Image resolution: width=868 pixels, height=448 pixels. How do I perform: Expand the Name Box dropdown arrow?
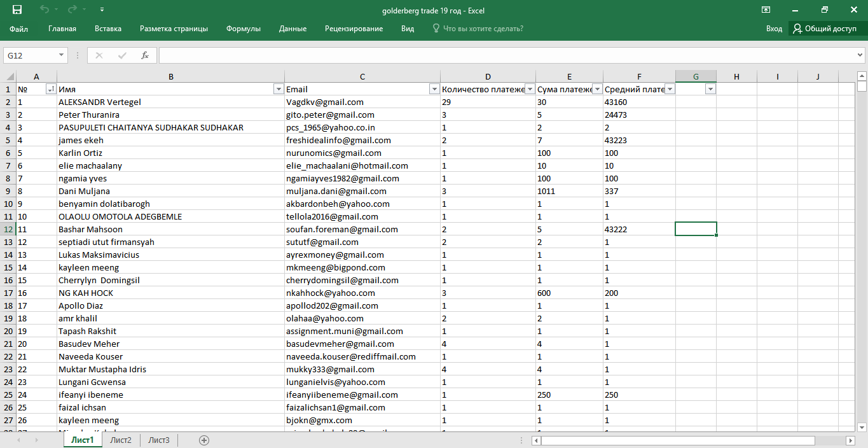[62, 55]
